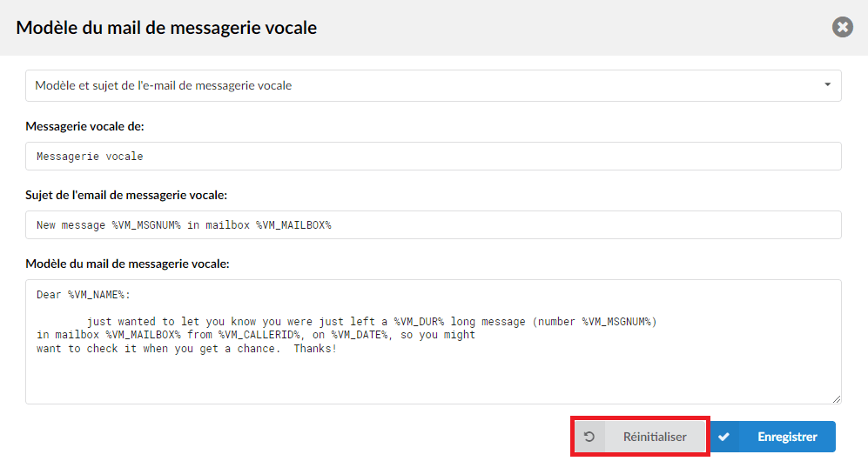Click the 'Dear %VM_NAME%:' line in template
The height and width of the screenshot is (461, 868).
click(x=83, y=295)
